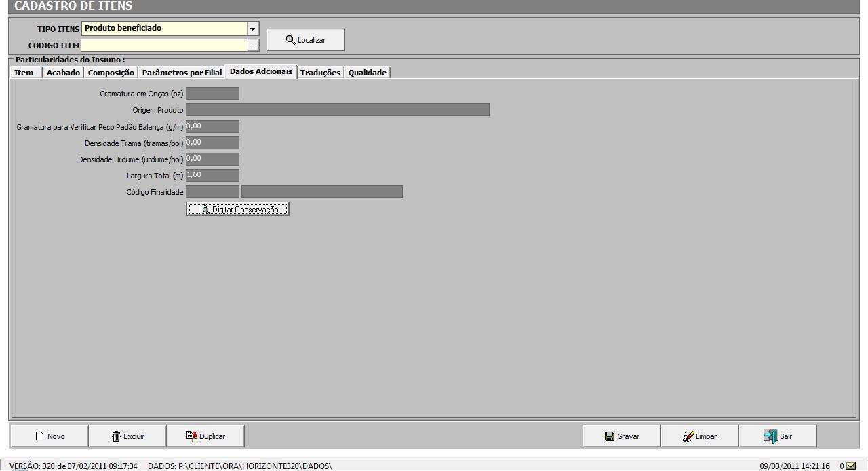Open the TIPO ITENS dropdown arrow
This screenshot has width=868, height=471.
click(253, 29)
